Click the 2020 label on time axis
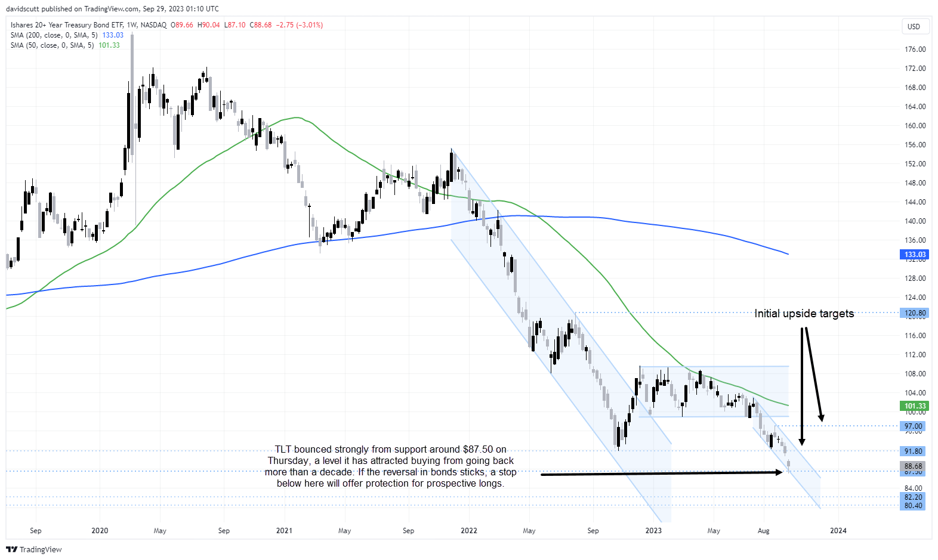This screenshot has height=560, width=938. [100, 531]
